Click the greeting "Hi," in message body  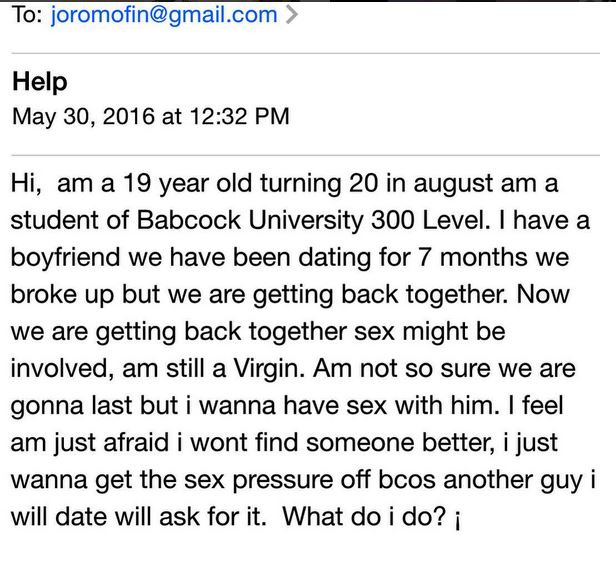pyautogui.click(x=27, y=186)
